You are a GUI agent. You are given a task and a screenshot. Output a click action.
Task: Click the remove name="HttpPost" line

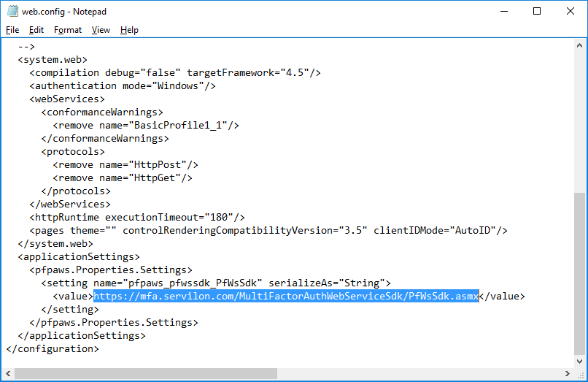[x=125, y=164]
